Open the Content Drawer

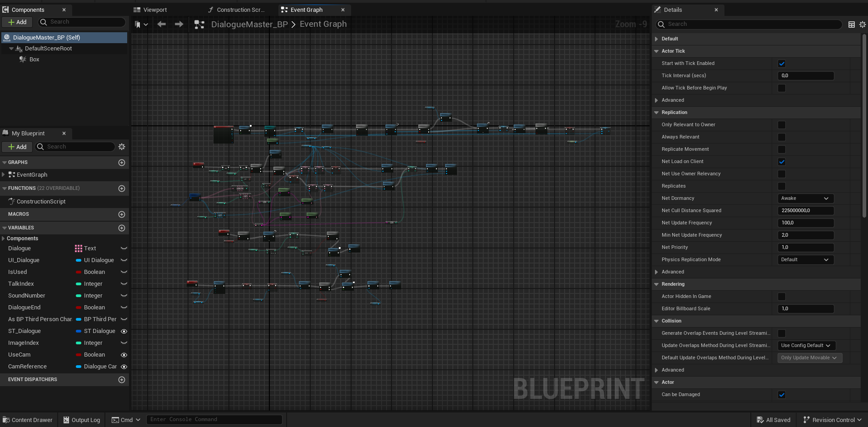point(28,420)
